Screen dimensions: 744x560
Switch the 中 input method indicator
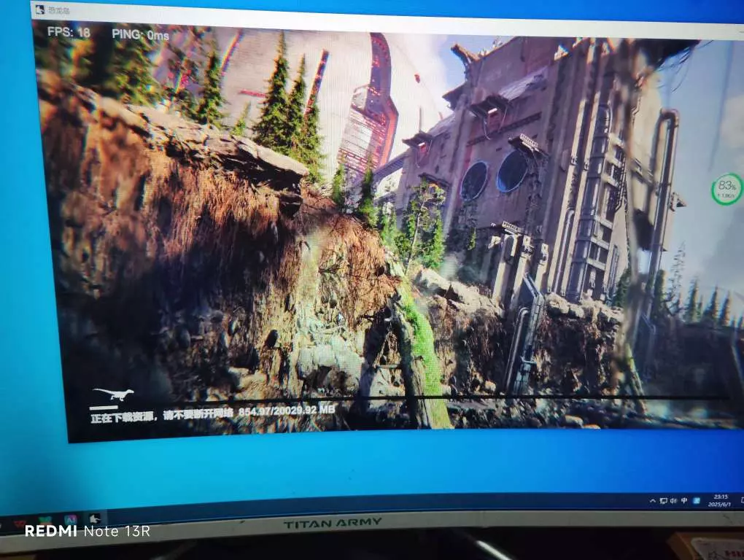pyautogui.click(x=684, y=501)
